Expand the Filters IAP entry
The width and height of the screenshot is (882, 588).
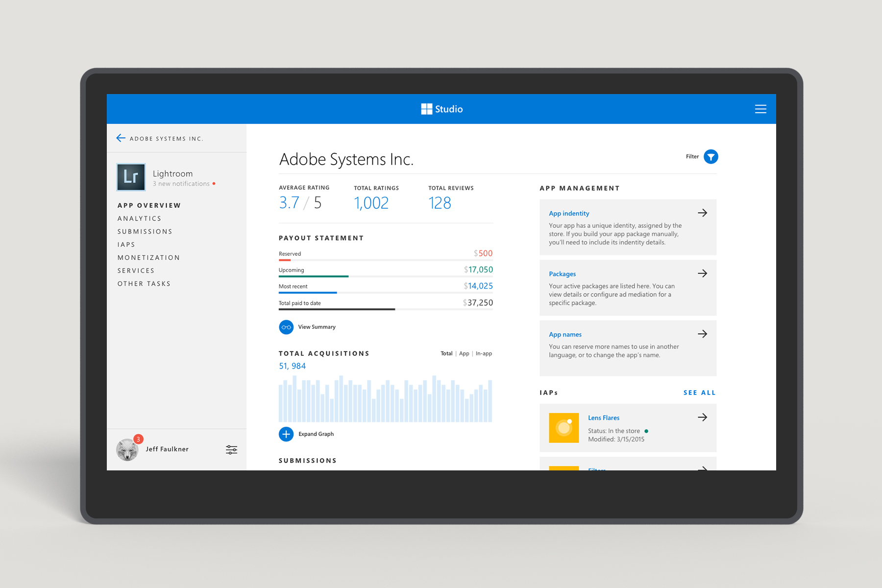[702, 469]
